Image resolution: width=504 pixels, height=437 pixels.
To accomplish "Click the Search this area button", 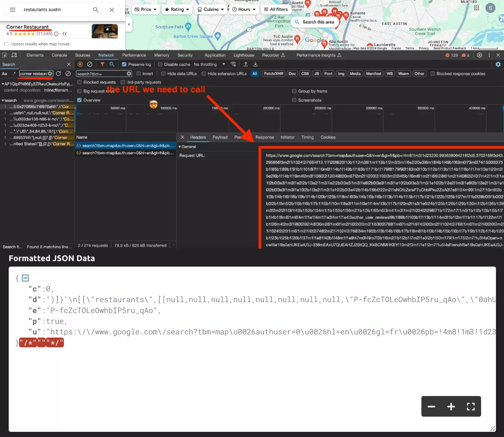I will [x=315, y=22].
